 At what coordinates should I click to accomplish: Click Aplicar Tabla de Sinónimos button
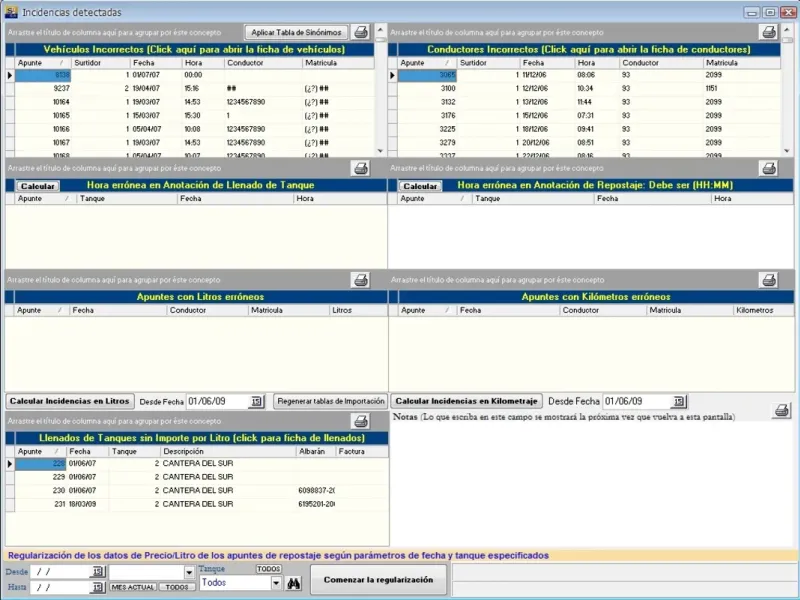(x=297, y=32)
